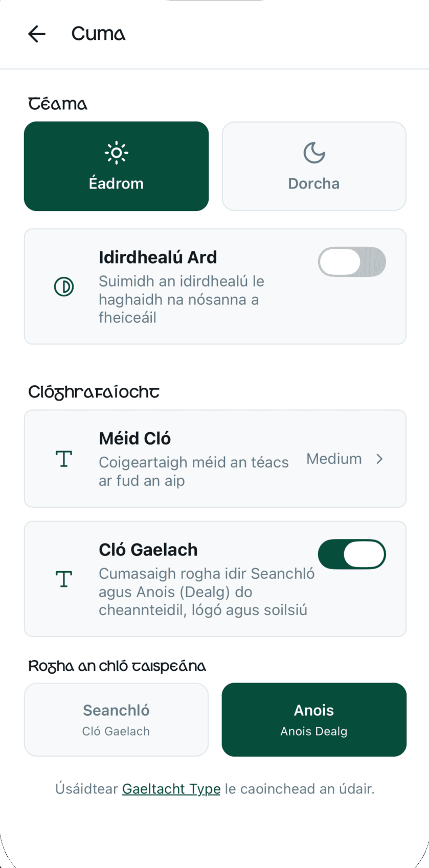Click the Idirdhealú Ard description text

pyautogui.click(x=182, y=299)
